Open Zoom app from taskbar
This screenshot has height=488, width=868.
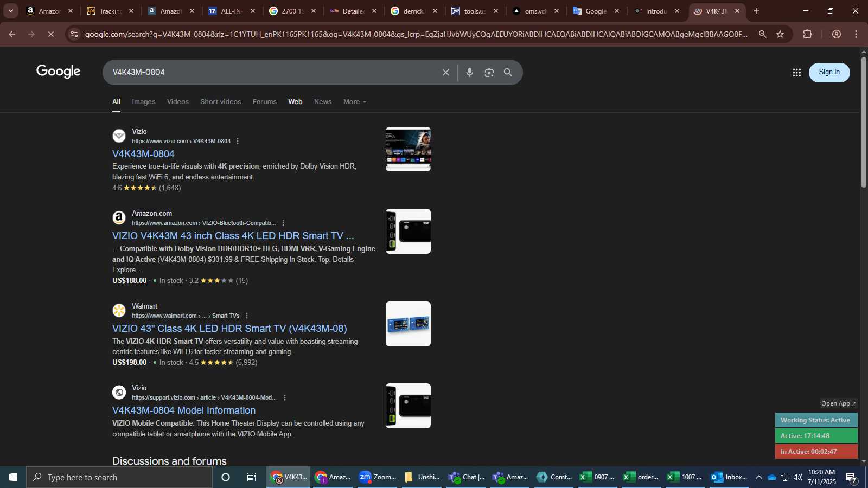pos(378,477)
